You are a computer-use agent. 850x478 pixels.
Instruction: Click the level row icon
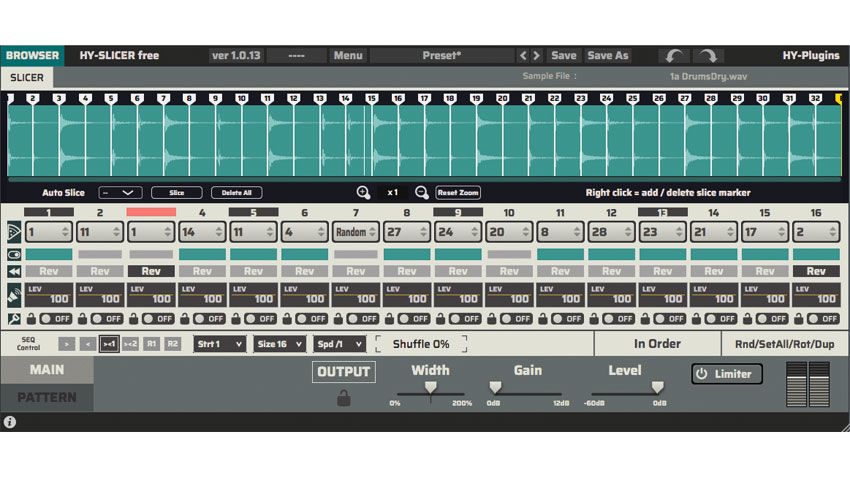point(14,295)
